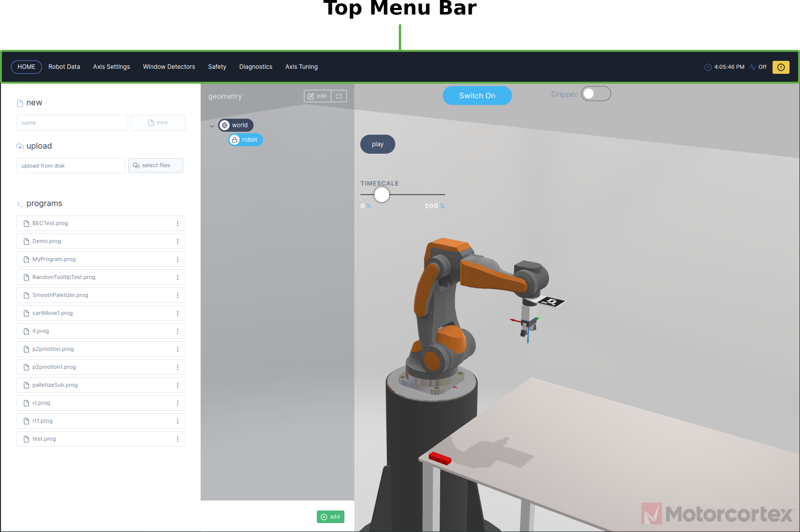Click the play button
Screen dimensions: 800x532
tap(378, 144)
